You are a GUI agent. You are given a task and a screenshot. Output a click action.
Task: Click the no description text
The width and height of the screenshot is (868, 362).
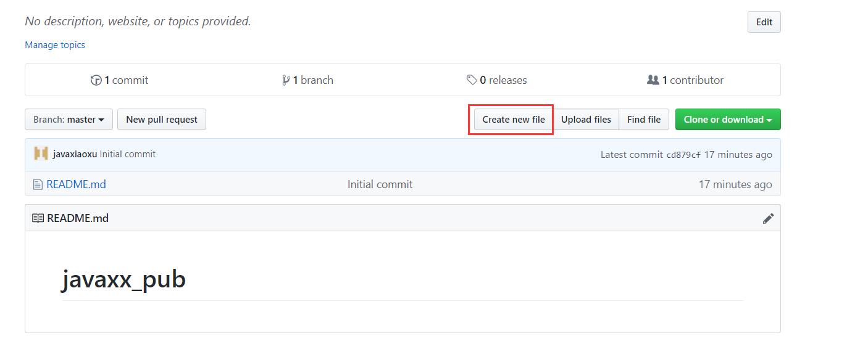point(138,22)
